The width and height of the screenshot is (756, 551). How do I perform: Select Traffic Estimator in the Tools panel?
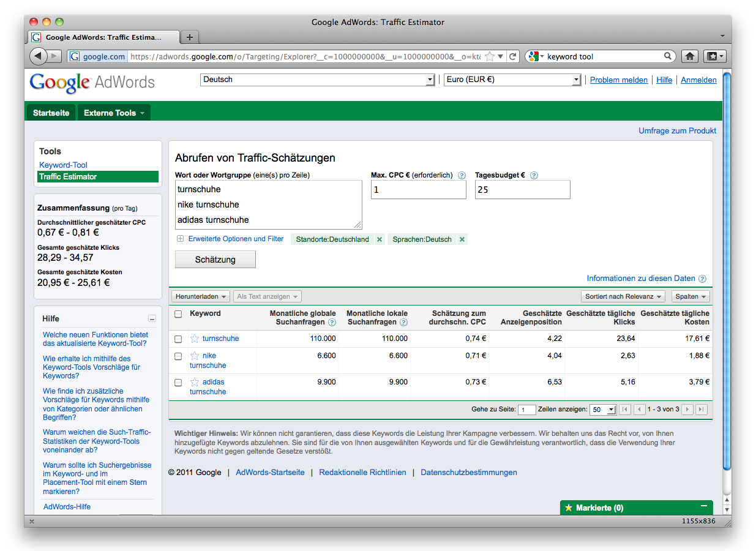(98, 176)
